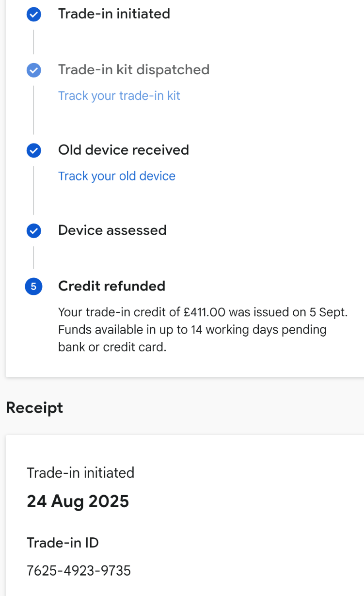
Task: Select the Credit refunded step title
Action: [x=111, y=286]
